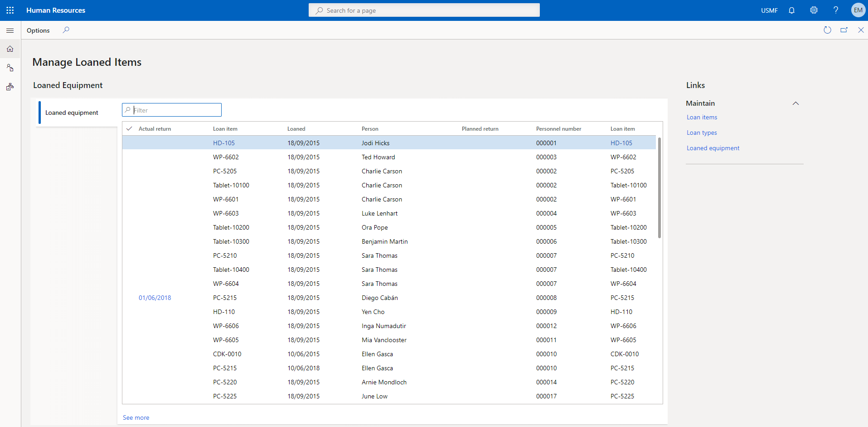Click the page search magnifier next to Options
This screenshot has height=427, width=868.
pyautogui.click(x=66, y=30)
